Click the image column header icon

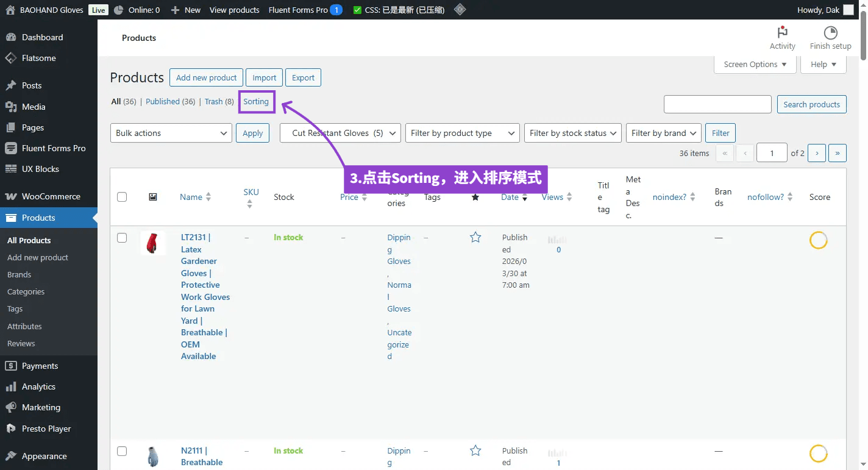coord(153,197)
